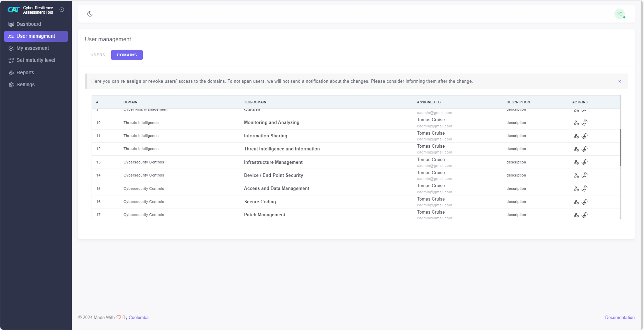Image resolution: width=644 pixels, height=330 pixels.
Task: Toggle sidebar pin next to the CAT logo
Action: point(62,10)
